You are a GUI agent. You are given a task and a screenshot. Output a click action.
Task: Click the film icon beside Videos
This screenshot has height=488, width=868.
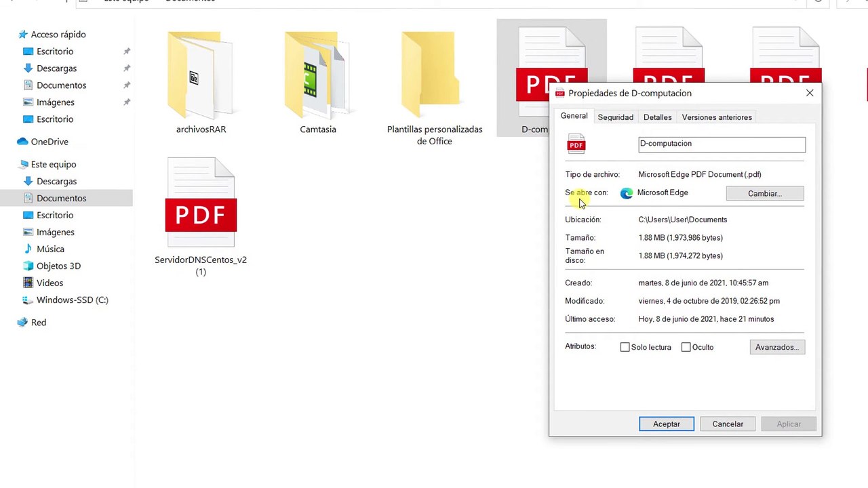[x=28, y=283]
